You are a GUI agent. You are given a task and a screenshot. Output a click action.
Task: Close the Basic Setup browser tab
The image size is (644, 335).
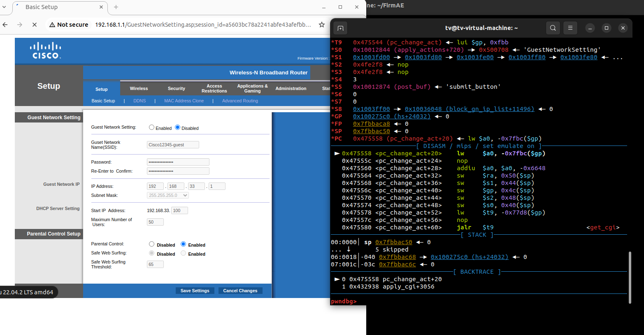click(101, 7)
